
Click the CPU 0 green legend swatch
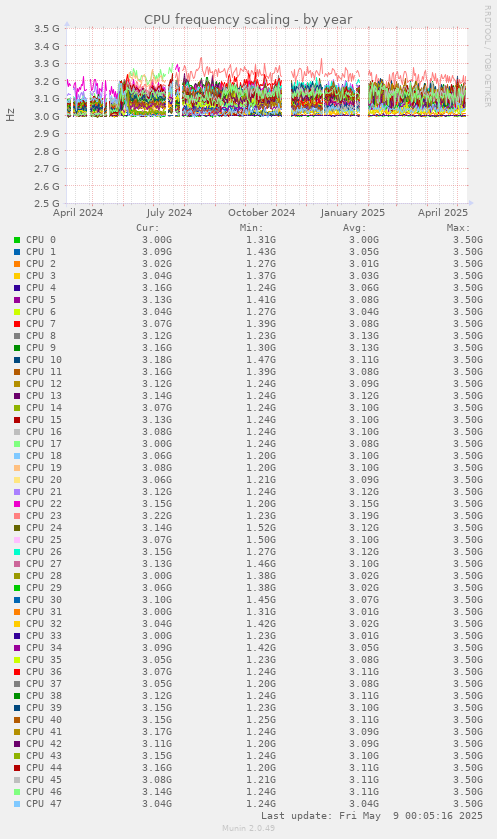(x=17, y=240)
